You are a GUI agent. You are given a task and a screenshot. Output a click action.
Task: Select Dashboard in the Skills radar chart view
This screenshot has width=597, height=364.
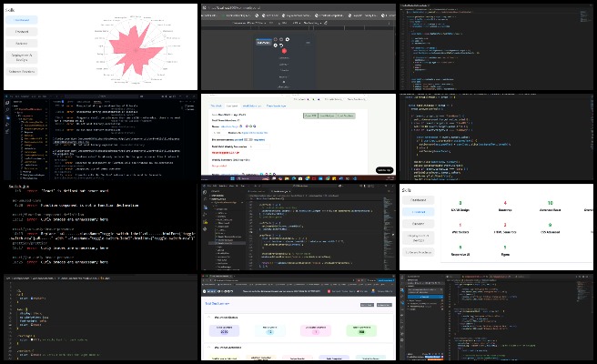[22, 20]
